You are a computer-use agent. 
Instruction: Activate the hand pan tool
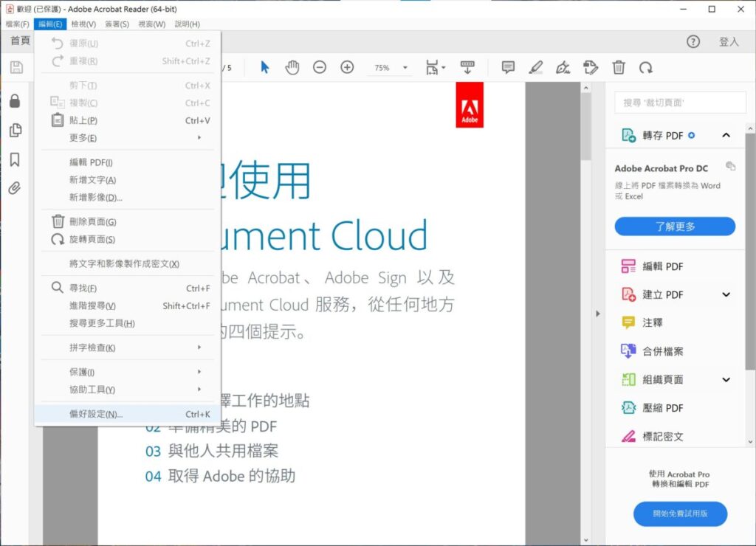coord(292,67)
